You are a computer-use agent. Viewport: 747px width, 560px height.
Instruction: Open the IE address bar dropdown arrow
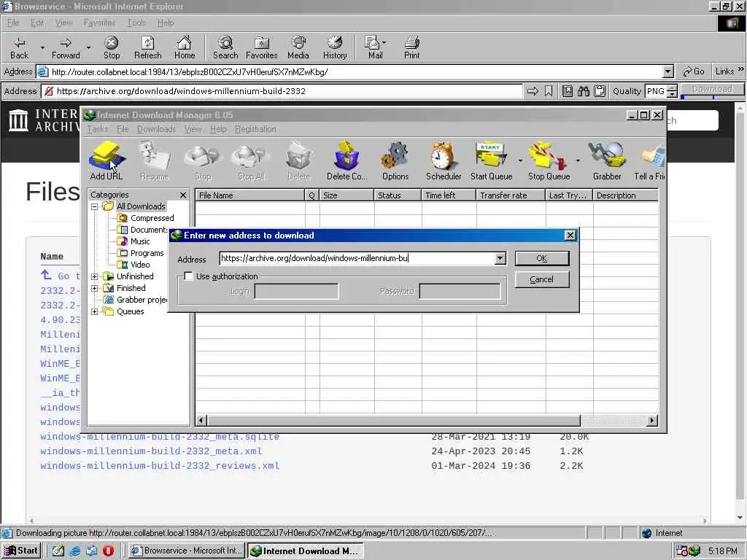point(668,72)
